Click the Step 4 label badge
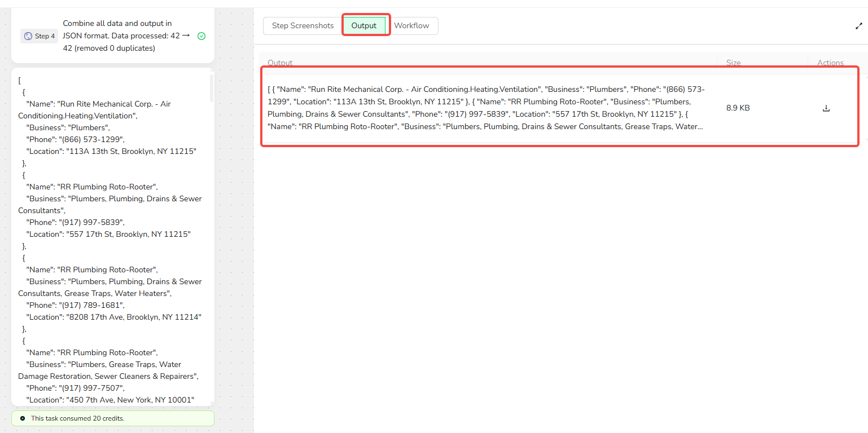868x433 pixels. point(39,36)
